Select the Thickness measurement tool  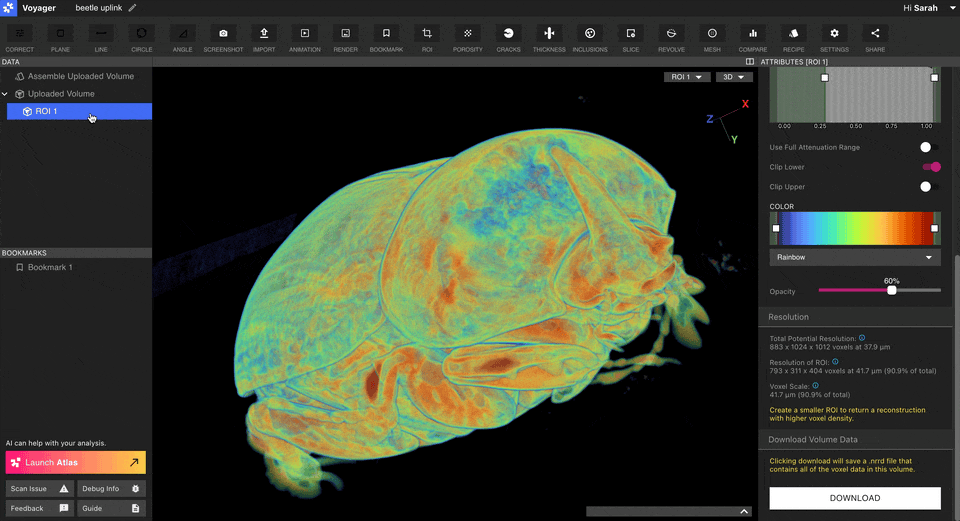[549, 34]
